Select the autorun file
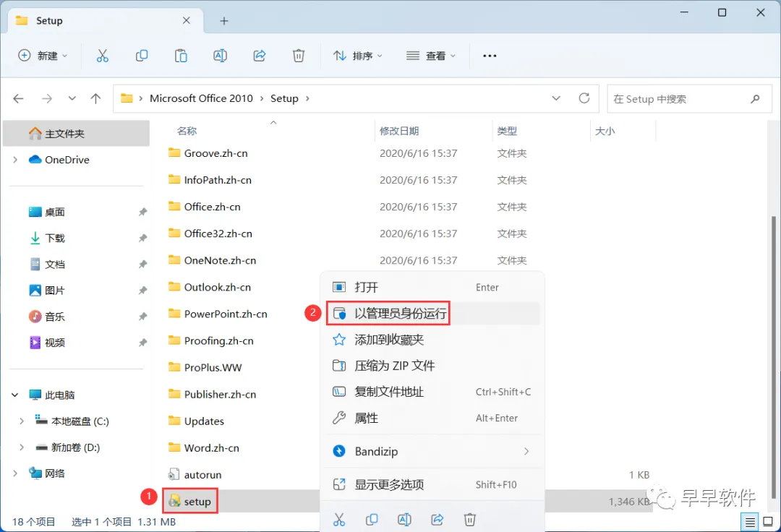The height and width of the screenshot is (532, 781). point(202,475)
